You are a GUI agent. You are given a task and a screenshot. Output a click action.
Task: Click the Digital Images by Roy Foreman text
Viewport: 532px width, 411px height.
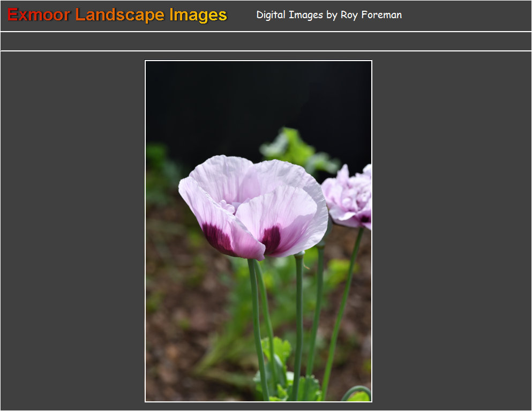(x=328, y=15)
